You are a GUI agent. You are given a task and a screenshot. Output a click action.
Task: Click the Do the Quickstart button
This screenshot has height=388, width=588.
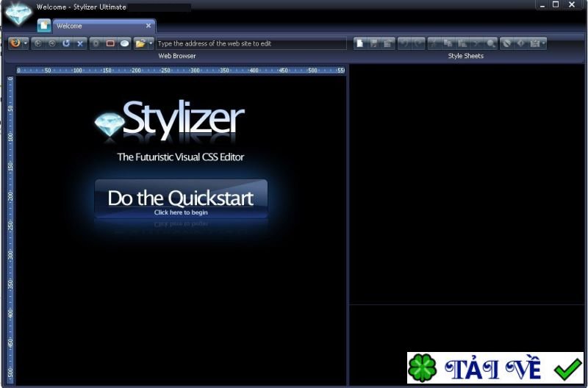point(181,199)
